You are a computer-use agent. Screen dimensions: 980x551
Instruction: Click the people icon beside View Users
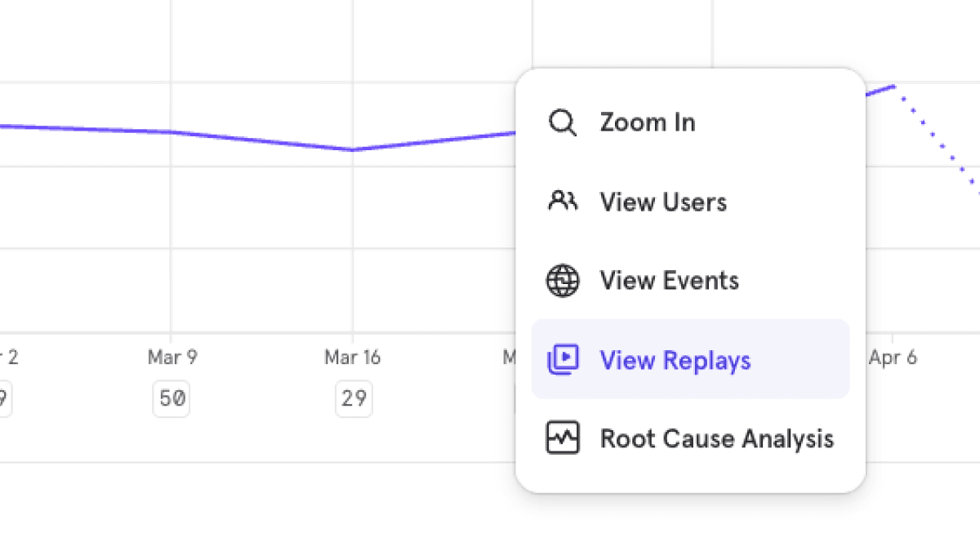coord(562,201)
